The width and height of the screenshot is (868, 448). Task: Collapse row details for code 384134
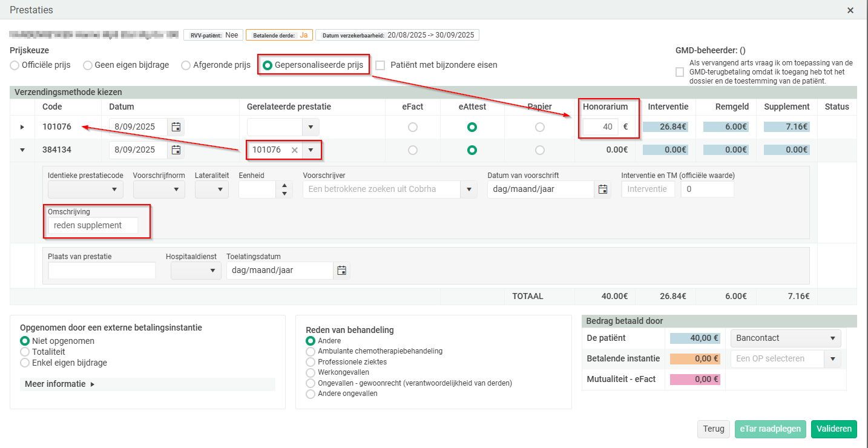(22, 150)
